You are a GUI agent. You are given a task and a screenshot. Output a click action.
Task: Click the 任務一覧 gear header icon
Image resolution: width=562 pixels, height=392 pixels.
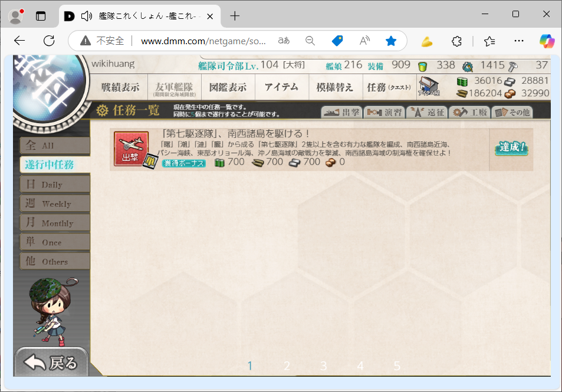pos(102,110)
